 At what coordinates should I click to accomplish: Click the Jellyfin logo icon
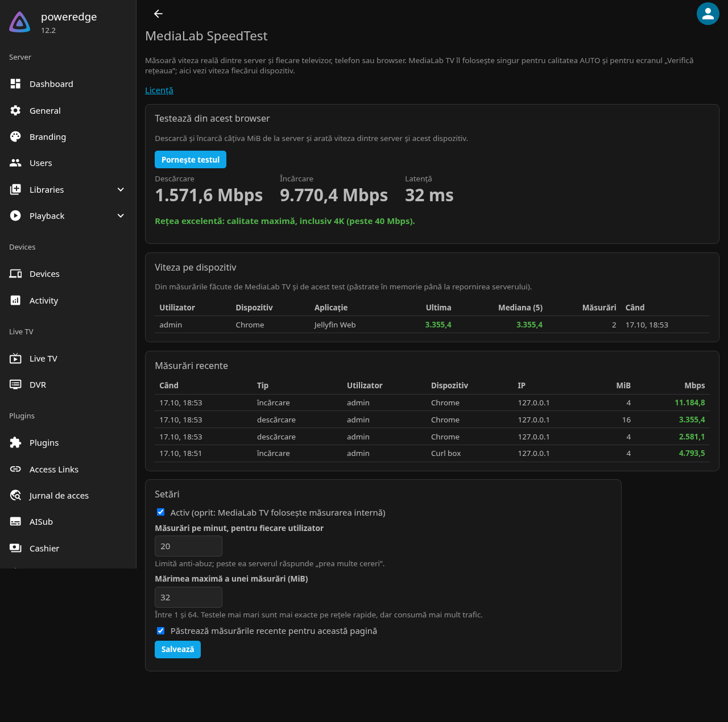(x=20, y=22)
